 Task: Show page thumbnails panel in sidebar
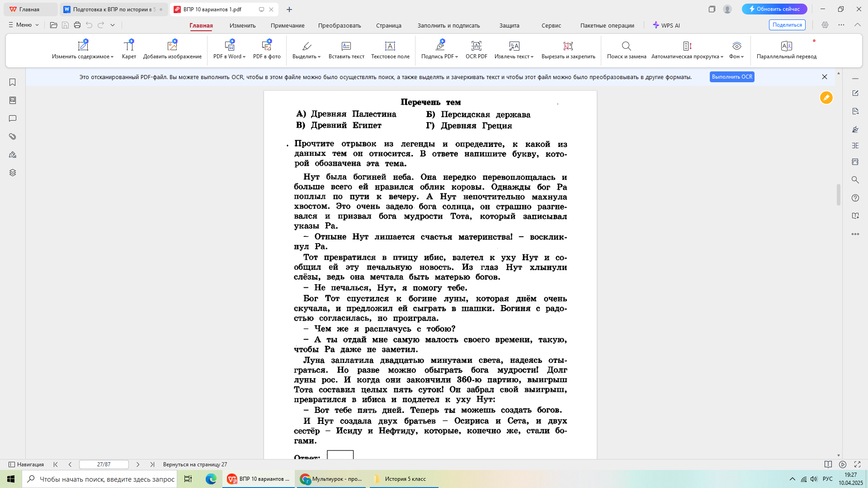tap(13, 100)
